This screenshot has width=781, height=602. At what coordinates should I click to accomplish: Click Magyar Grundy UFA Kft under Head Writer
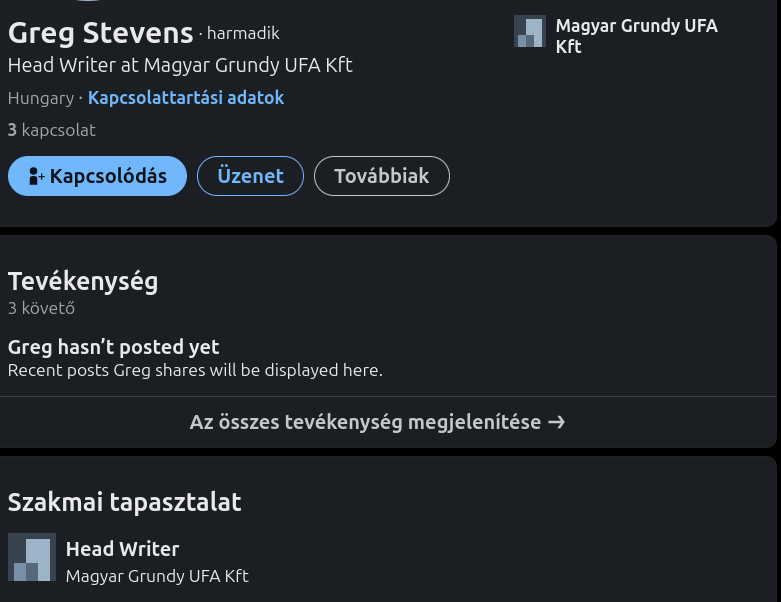(x=157, y=576)
